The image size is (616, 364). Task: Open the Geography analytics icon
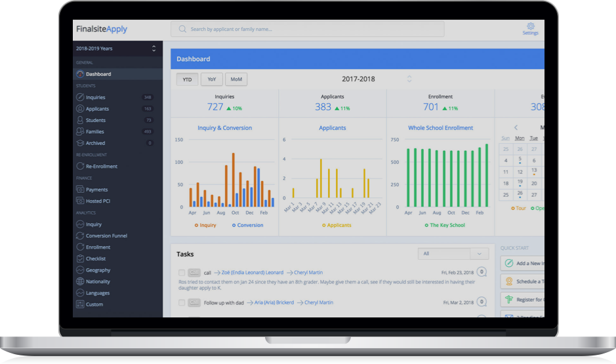coord(80,270)
